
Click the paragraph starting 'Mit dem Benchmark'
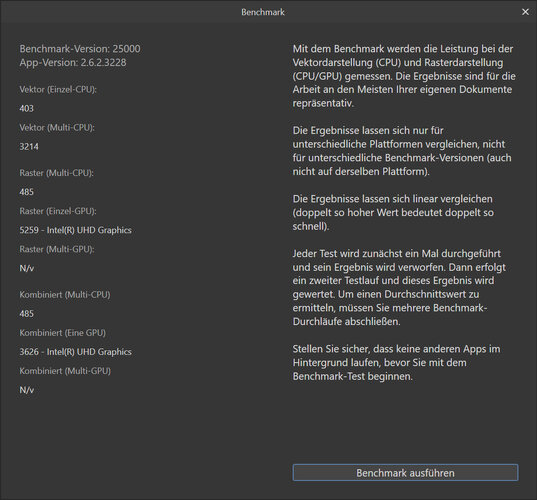click(404, 76)
